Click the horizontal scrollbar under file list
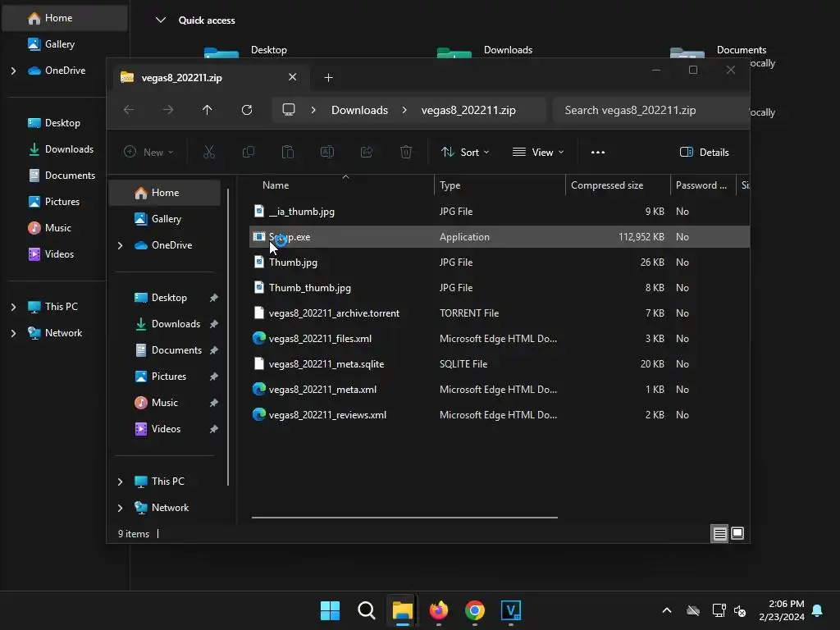Viewport: 840px width, 630px height. 404,518
